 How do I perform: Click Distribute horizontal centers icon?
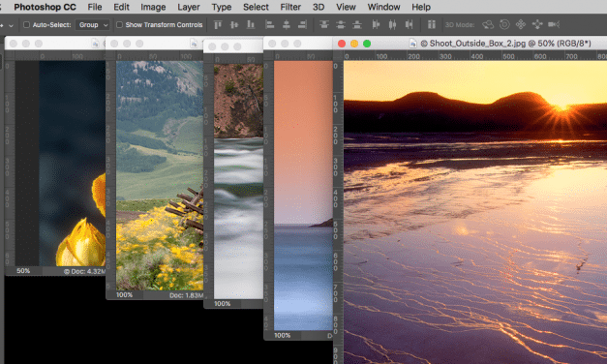pos(392,25)
